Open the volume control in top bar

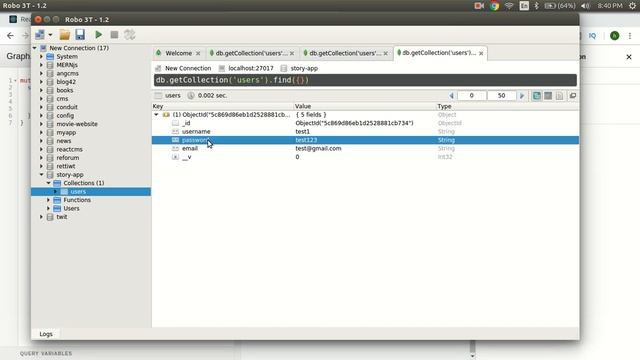585,6
